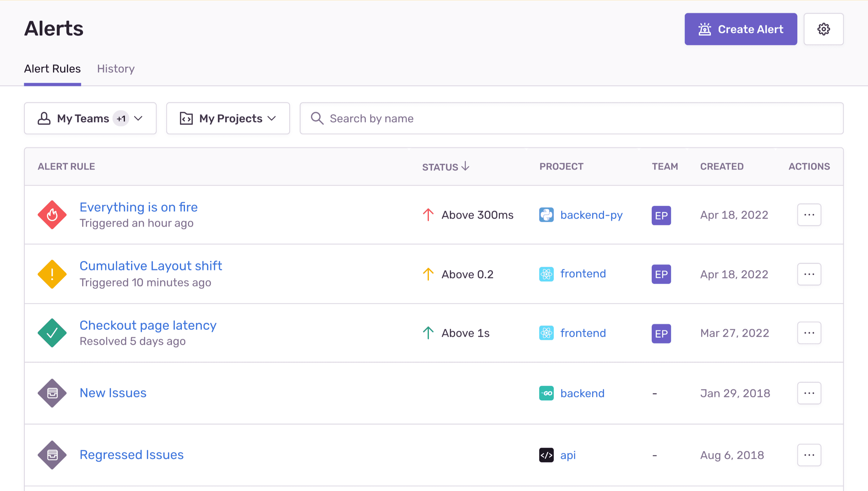Click the backend-py Python project icon
The image size is (868, 491).
click(546, 215)
